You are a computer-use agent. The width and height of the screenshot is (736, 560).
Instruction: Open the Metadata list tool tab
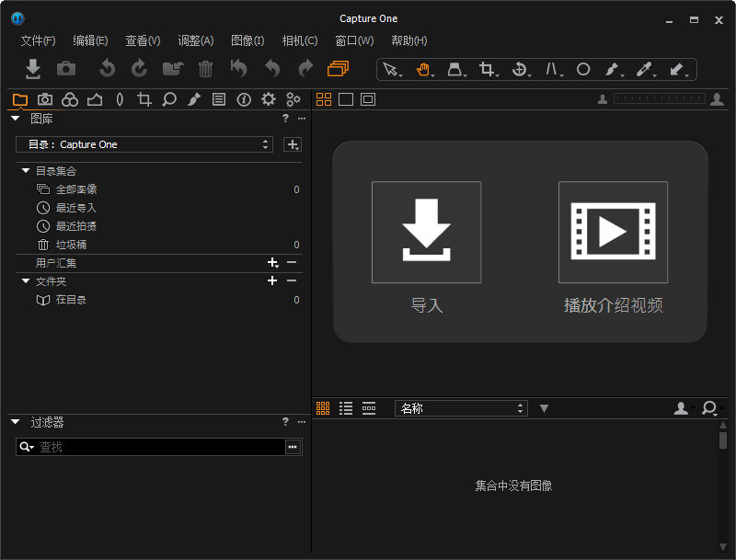tap(219, 99)
